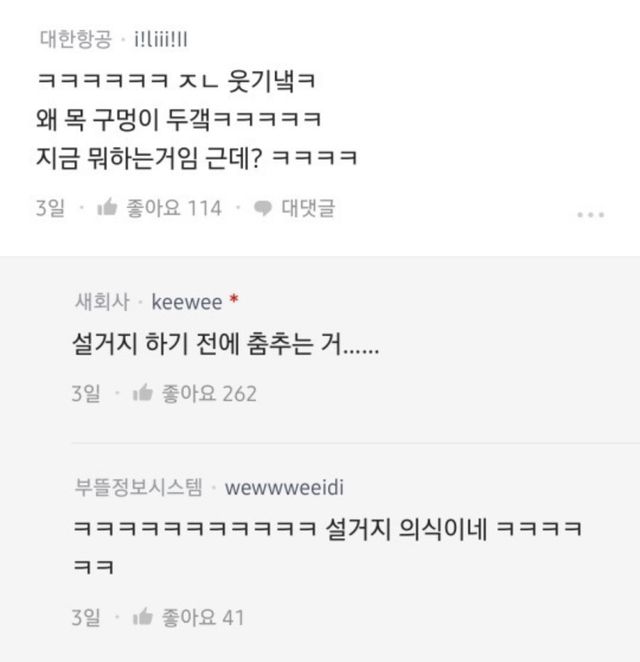This screenshot has width=640, height=662.
Task: Click thumbs-up icon on the 대한항공 comment
Action: [107, 207]
